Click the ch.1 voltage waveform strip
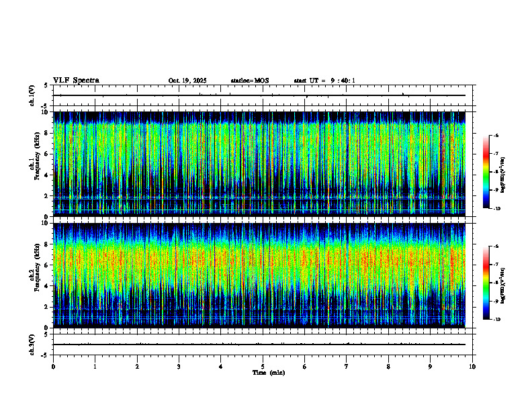The width and height of the screenshot is (532, 411). click(263, 95)
